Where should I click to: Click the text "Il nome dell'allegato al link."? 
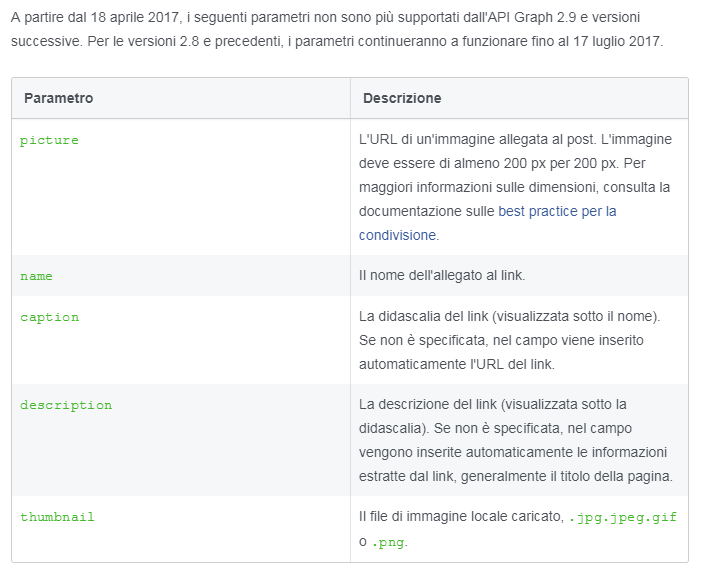pos(442,275)
